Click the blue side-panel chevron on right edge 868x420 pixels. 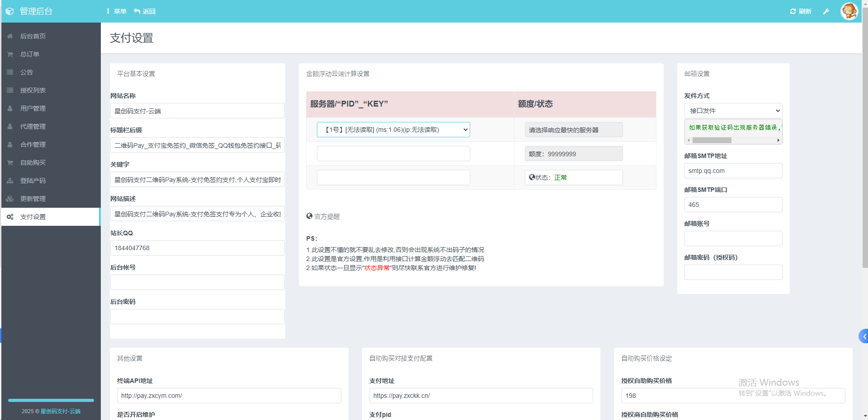(863, 336)
